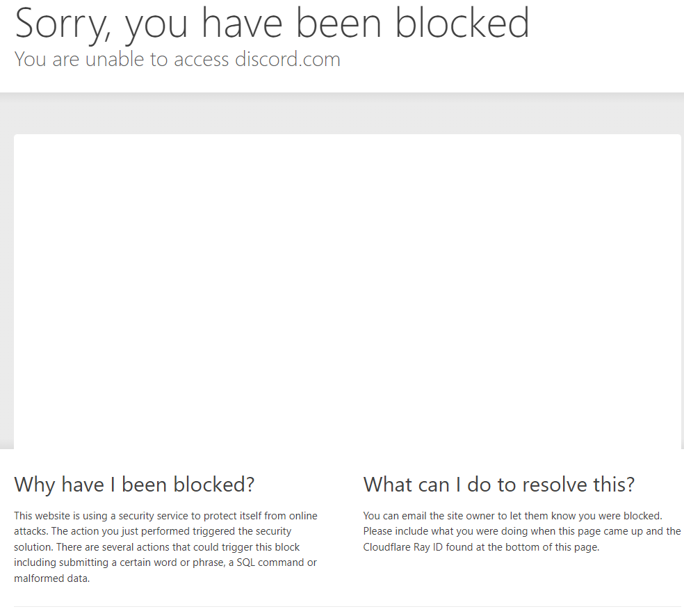684x616 pixels.
Task: Click the "Sorry, you have been blocked" heading
Action: [272, 23]
